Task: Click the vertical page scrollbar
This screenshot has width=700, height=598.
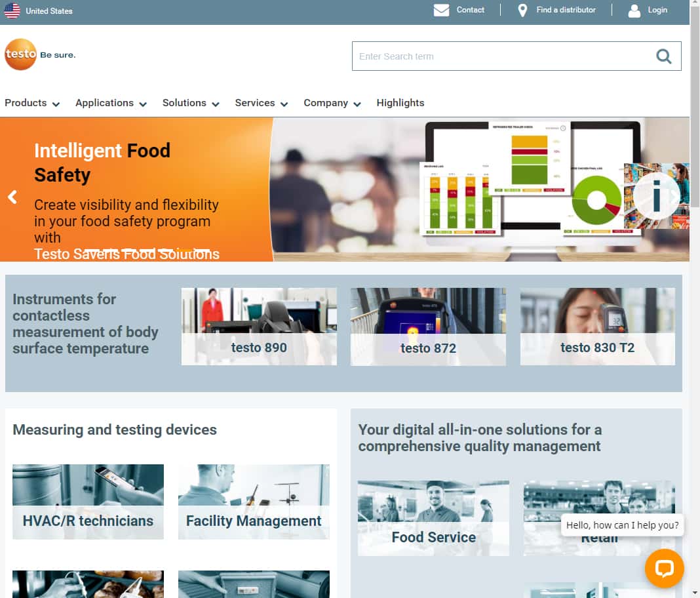Action: coord(694,262)
